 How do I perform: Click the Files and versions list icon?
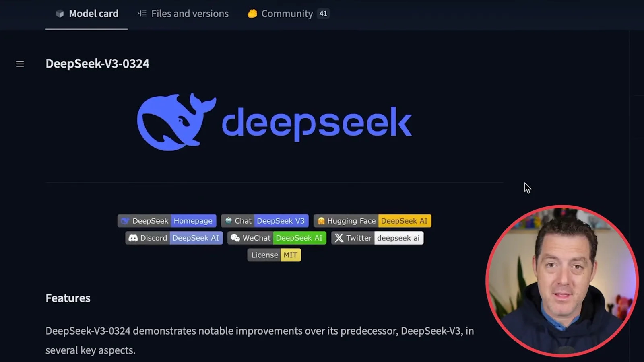142,14
